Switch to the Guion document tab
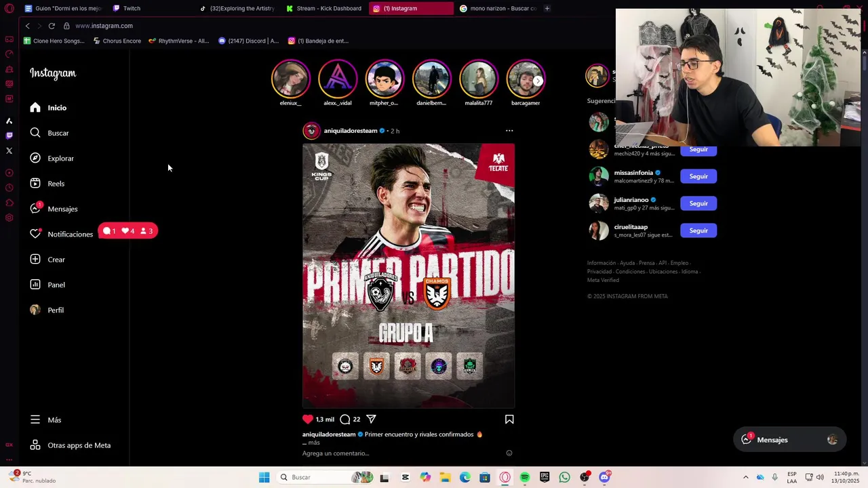The width and height of the screenshot is (868, 488). pos(62,8)
